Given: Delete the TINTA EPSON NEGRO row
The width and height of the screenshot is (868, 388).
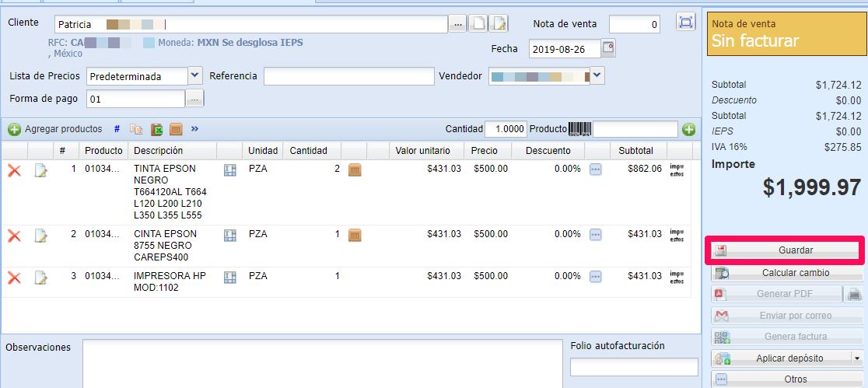Looking at the screenshot, I should click(14, 170).
